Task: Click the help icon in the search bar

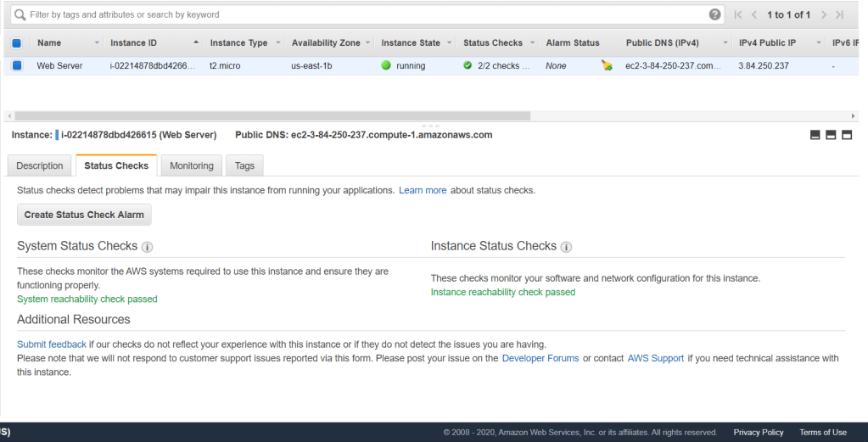Action: pos(715,14)
